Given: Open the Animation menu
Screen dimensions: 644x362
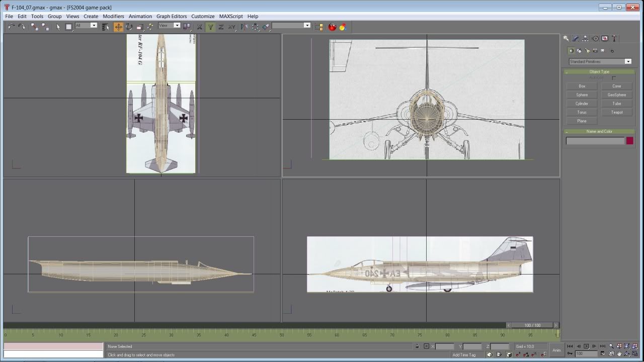Looking at the screenshot, I should [140, 16].
